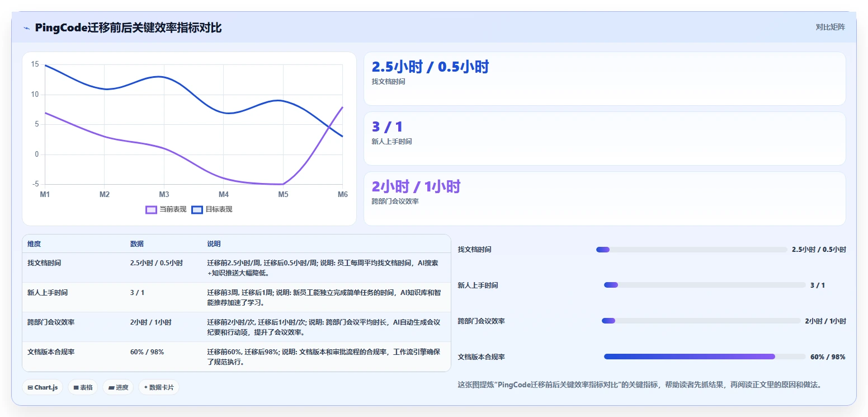Click the M4 x-axis label
Image resolution: width=868 pixels, height=417 pixels.
(224, 194)
